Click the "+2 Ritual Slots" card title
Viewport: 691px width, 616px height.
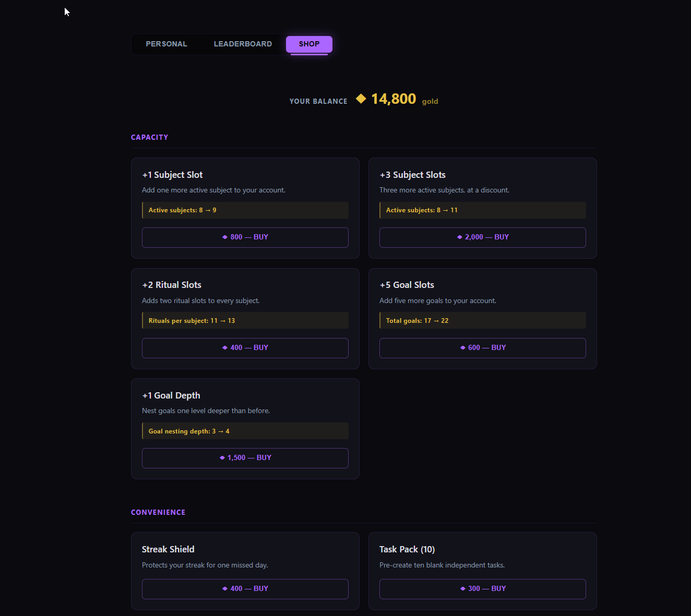point(172,285)
